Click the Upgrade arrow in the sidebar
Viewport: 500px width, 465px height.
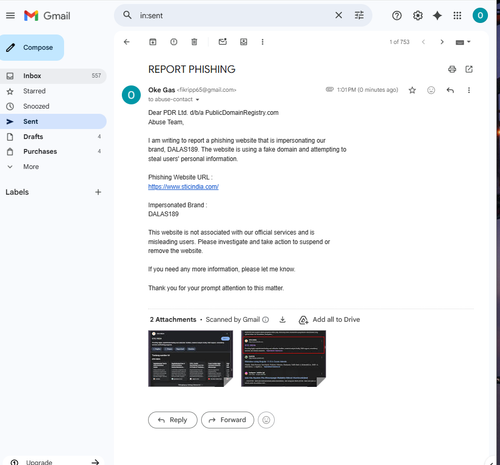pyautogui.click(x=95, y=462)
